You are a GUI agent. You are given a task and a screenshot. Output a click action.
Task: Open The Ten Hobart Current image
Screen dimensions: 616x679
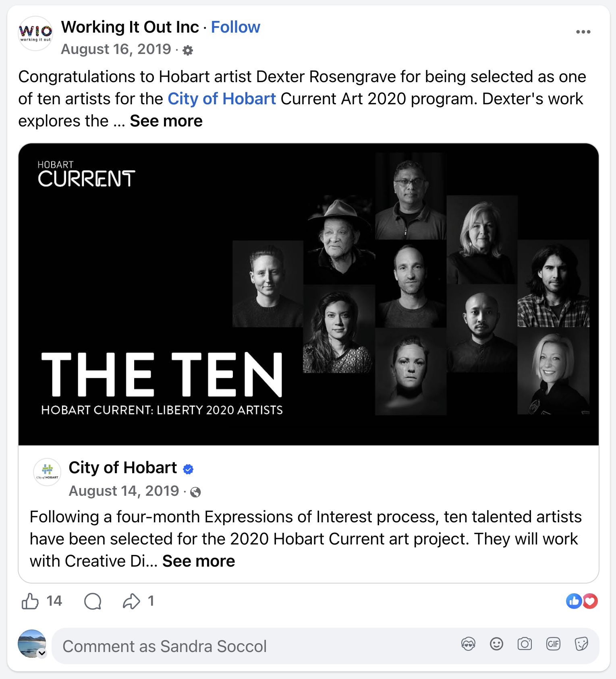tap(309, 294)
